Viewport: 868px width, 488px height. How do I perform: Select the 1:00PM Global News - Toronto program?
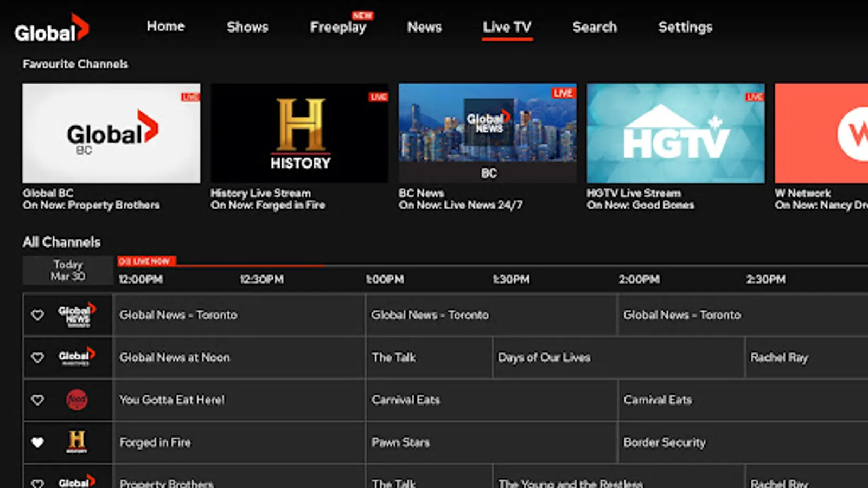[492, 315]
